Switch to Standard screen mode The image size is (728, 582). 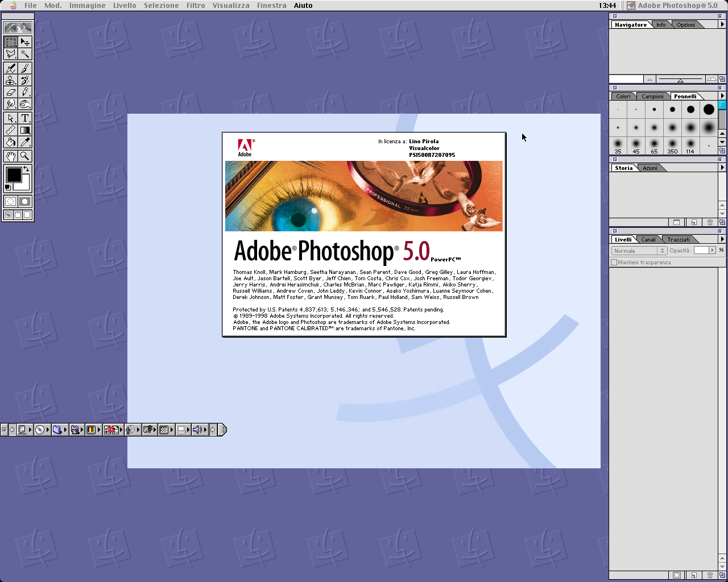(8, 215)
